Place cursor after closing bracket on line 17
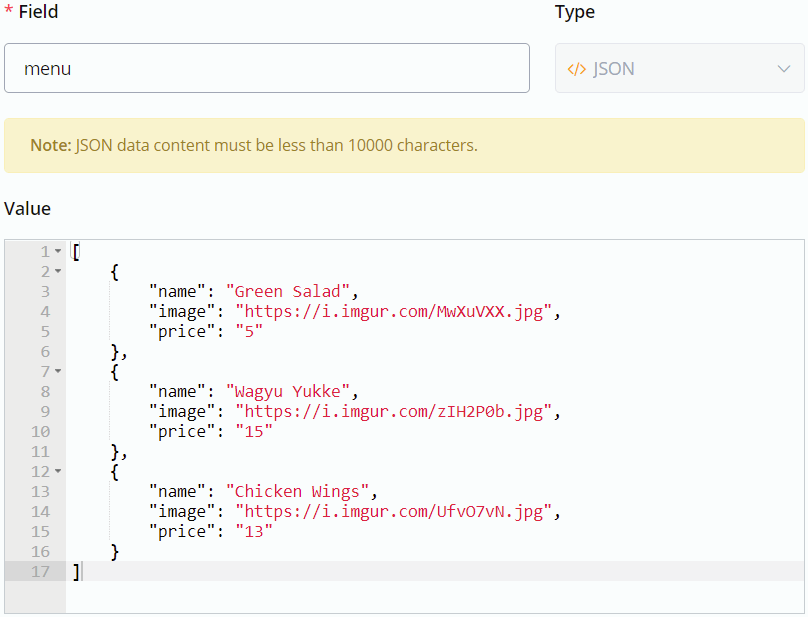 tap(81, 572)
